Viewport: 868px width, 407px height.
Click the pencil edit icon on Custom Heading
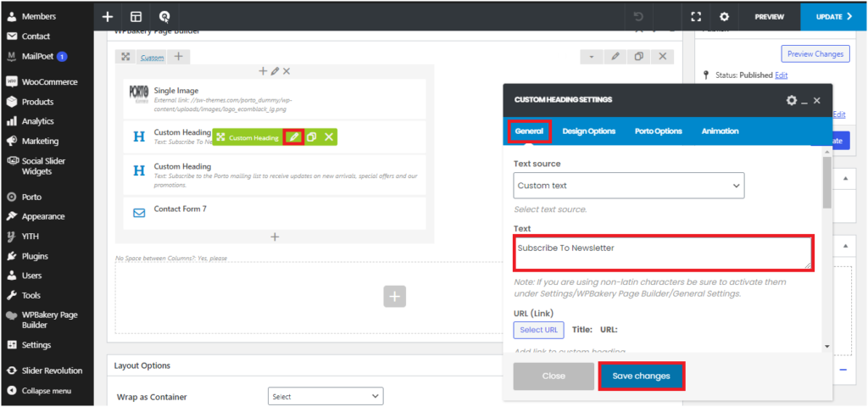pyautogui.click(x=293, y=137)
